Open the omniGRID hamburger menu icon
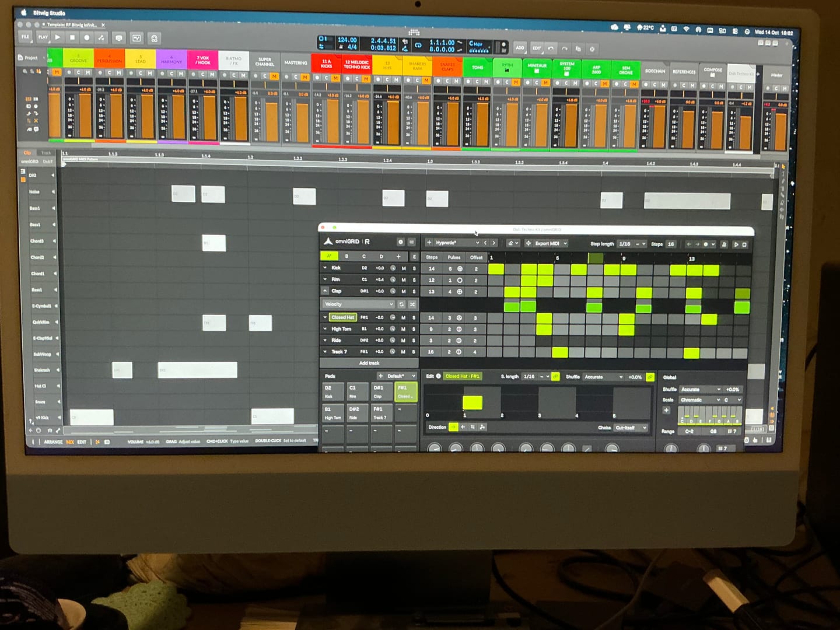Image resolution: width=840 pixels, height=630 pixels. (411, 242)
